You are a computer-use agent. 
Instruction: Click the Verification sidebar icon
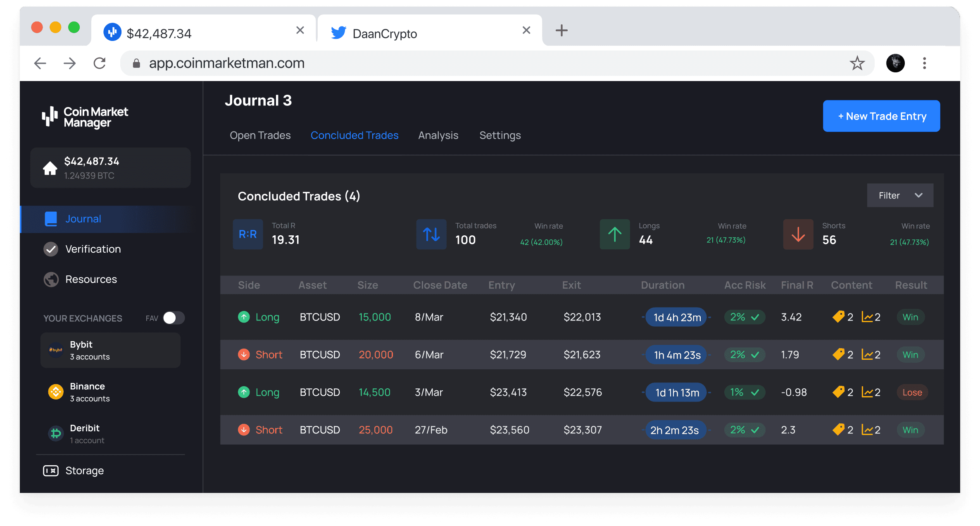click(51, 249)
